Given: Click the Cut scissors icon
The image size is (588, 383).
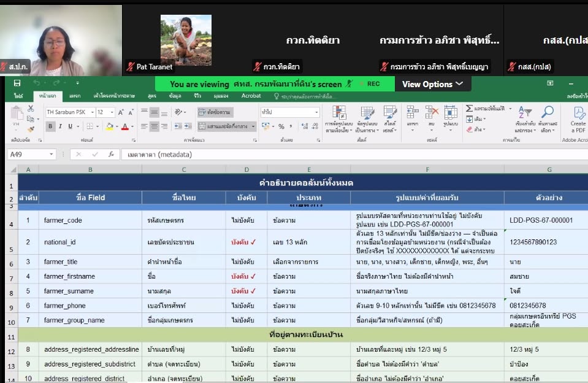Looking at the screenshot, I should coord(31,109).
